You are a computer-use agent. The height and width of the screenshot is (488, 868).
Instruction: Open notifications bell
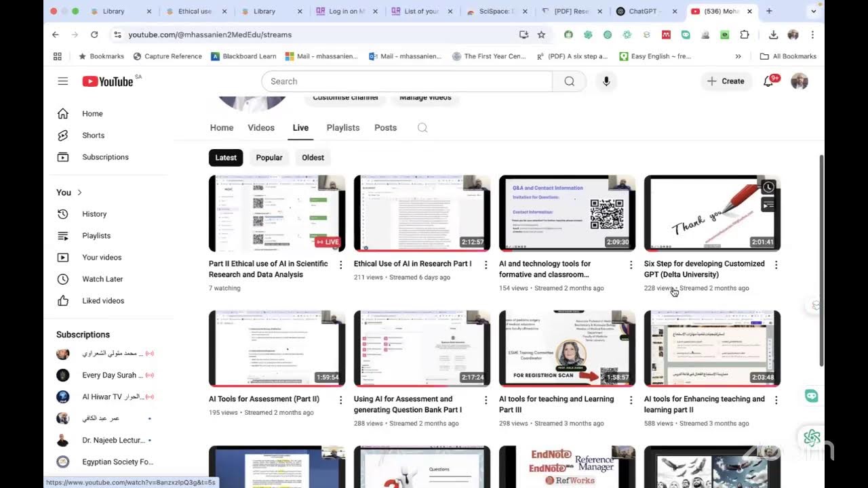[768, 81]
